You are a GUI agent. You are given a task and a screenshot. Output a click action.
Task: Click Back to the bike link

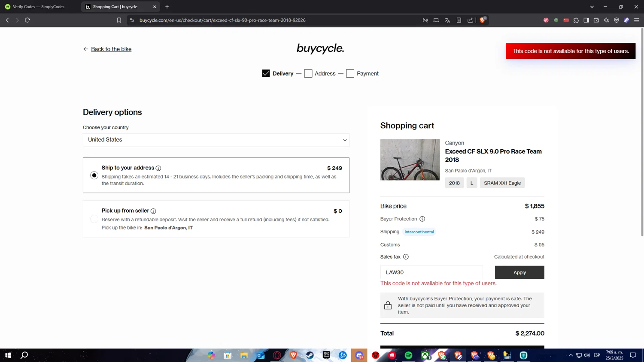111,49
